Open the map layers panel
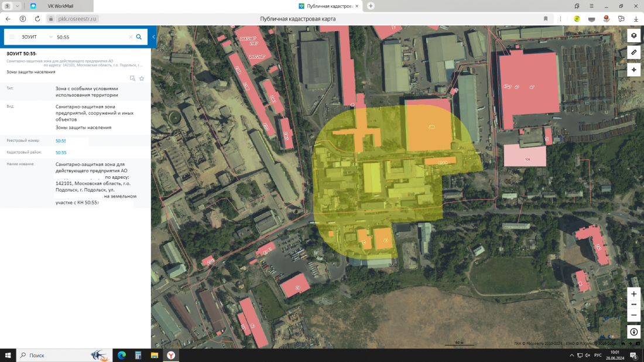Screen dimensions: 644x362 point(633,36)
